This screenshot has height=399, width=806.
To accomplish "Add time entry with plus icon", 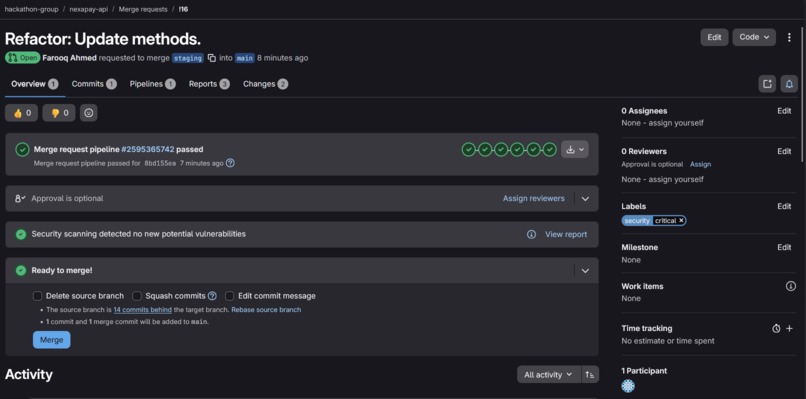I will (790, 329).
